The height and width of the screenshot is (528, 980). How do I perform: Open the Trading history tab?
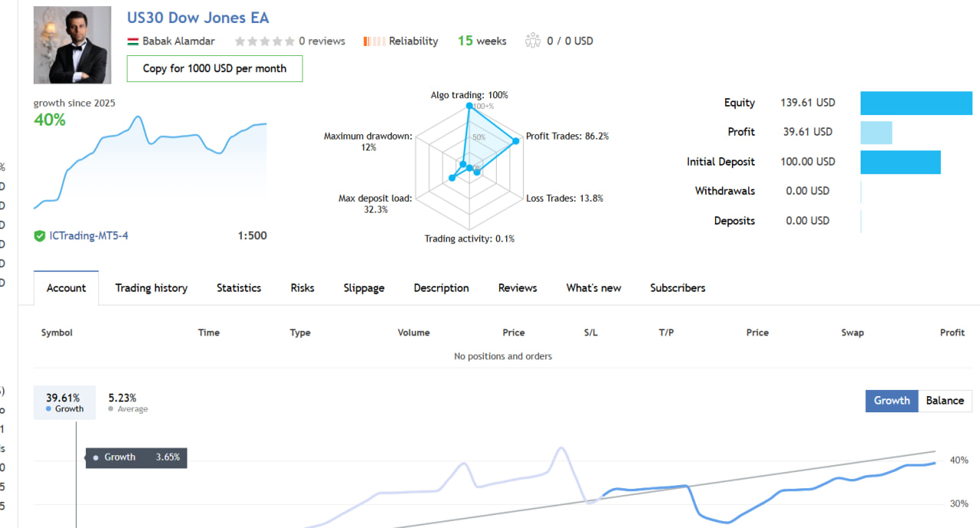[x=151, y=288]
